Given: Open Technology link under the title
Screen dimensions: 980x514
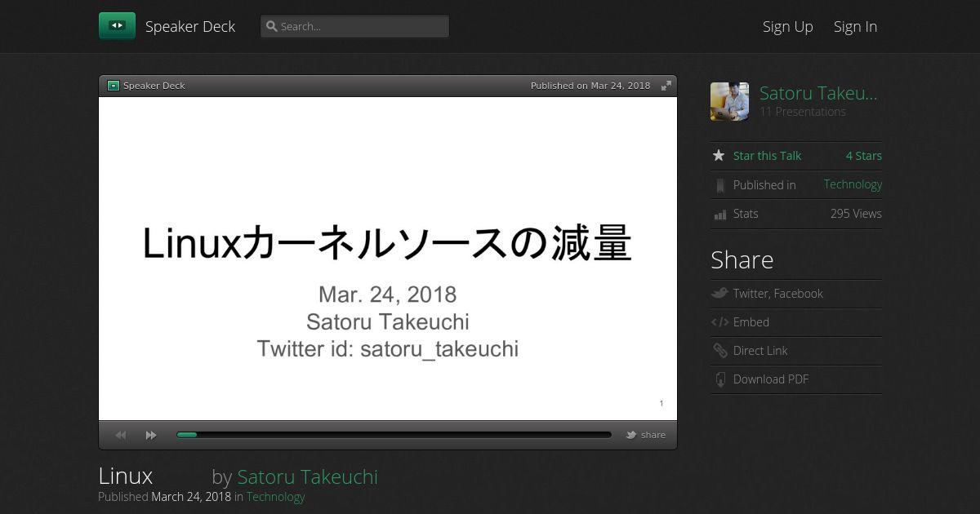Looking at the screenshot, I should point(275,497).
